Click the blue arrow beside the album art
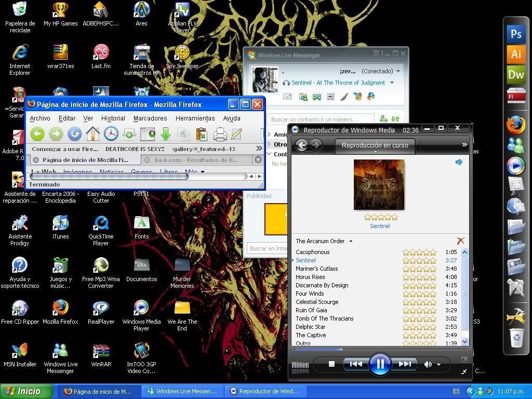The width and height of the screenshot is (532, 399). click(x=459, y=162)
